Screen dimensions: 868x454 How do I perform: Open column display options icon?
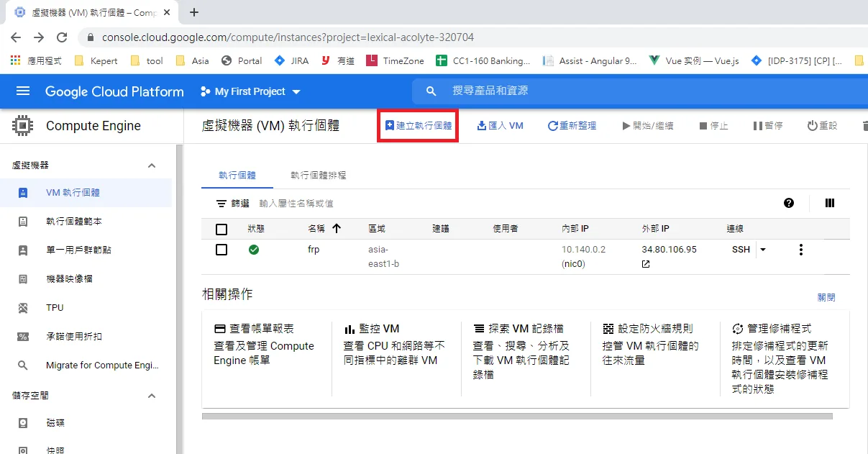pyautogui.click(x=830, y=204)
